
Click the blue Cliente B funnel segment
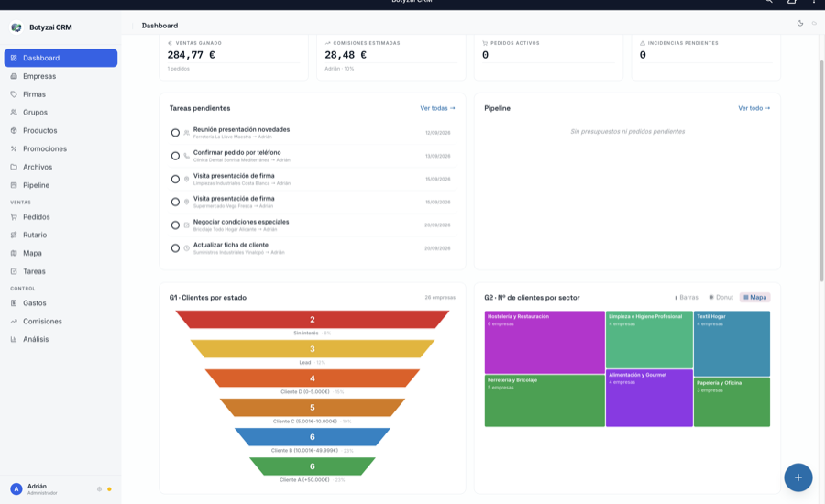tap(312, 437)
